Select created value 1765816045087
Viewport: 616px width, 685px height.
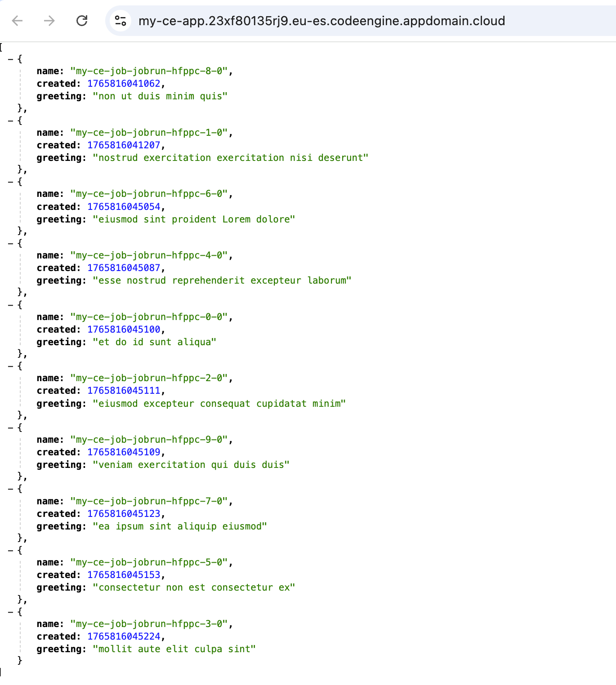point(124,268)
